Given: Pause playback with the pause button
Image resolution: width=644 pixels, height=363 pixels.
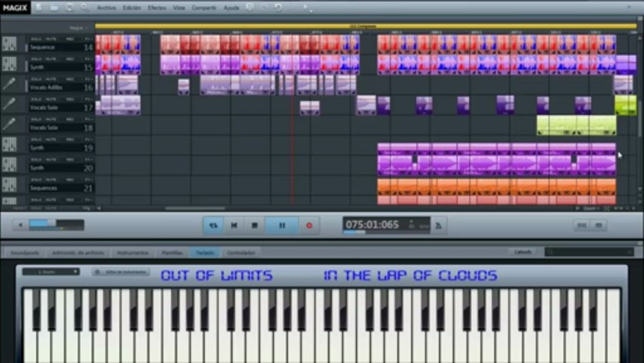Looking at the screenshot, I should 282,225.
